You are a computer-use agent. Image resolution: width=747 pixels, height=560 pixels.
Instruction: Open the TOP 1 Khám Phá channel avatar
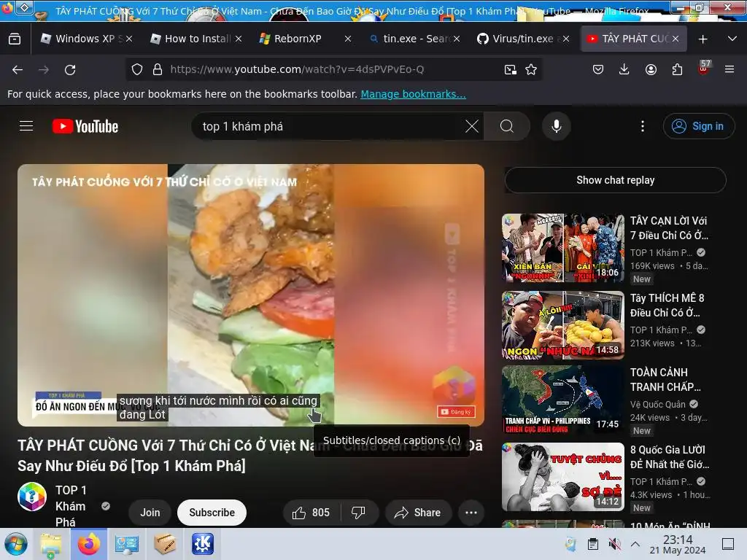(x=32, y=496)
